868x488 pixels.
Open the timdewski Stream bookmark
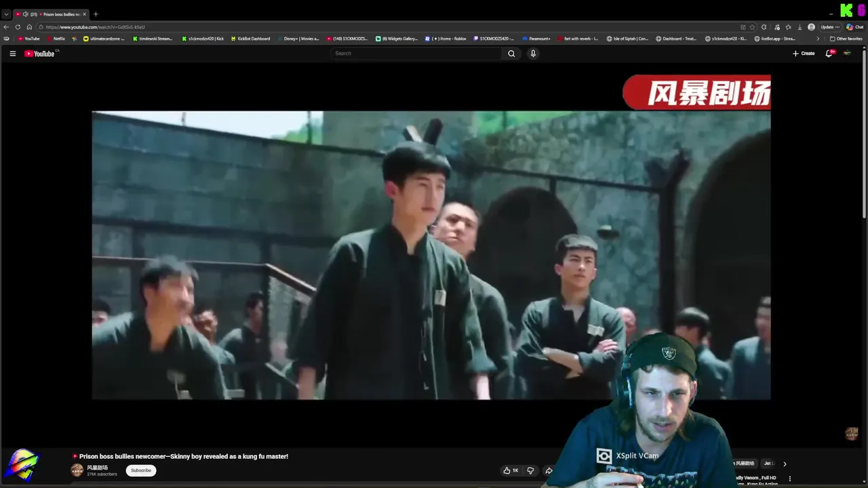[153, 39]
